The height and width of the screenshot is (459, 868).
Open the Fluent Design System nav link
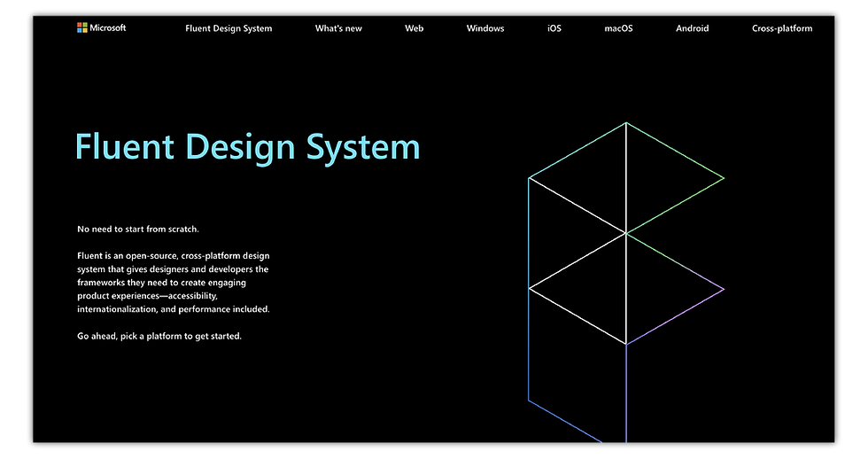229,28
